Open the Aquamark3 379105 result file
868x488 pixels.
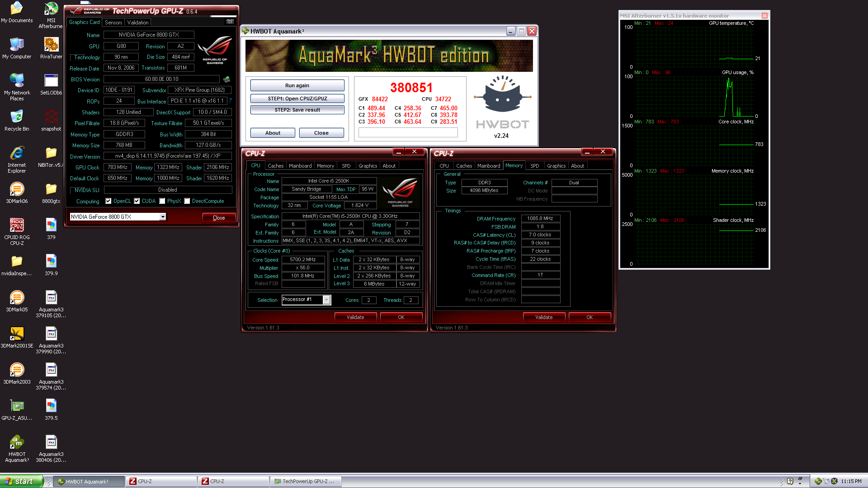coord(51,304)
